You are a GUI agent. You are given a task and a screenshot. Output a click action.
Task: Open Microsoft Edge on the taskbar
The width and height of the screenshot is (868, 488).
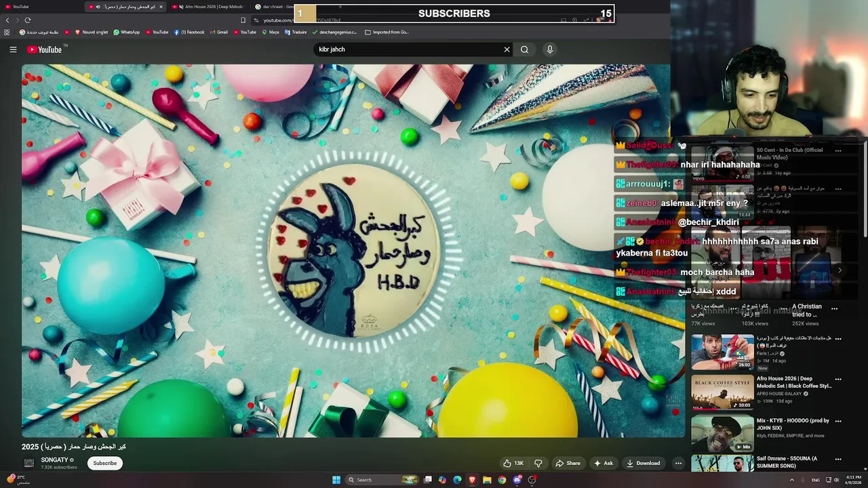tap(457, 480)
